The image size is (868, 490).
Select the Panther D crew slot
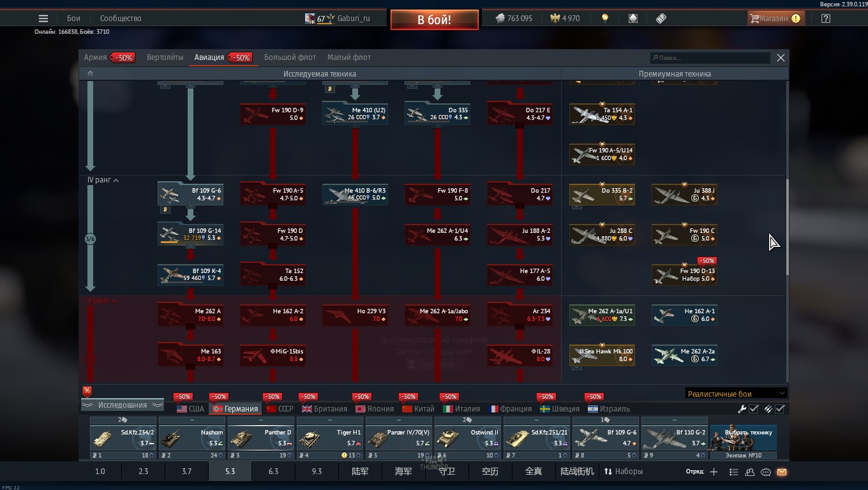pos(260,438)
